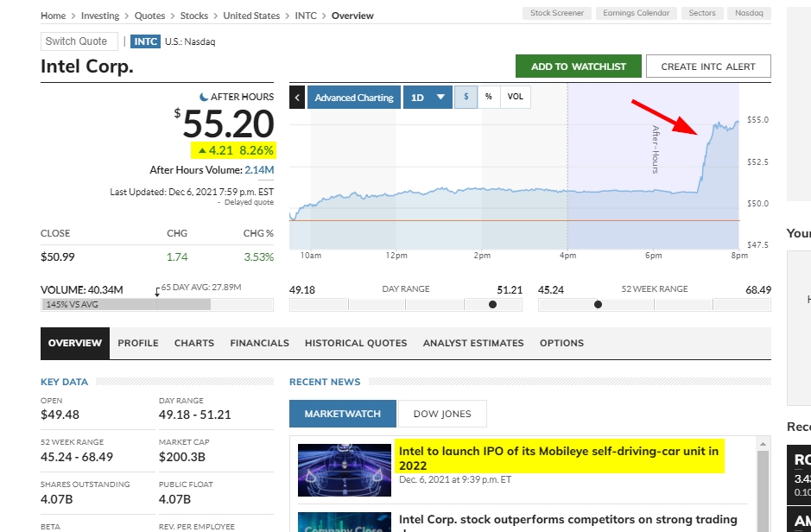Click the After Hours moon icon
Viewport: 811px width, 532px height.
tap(204, 97)
